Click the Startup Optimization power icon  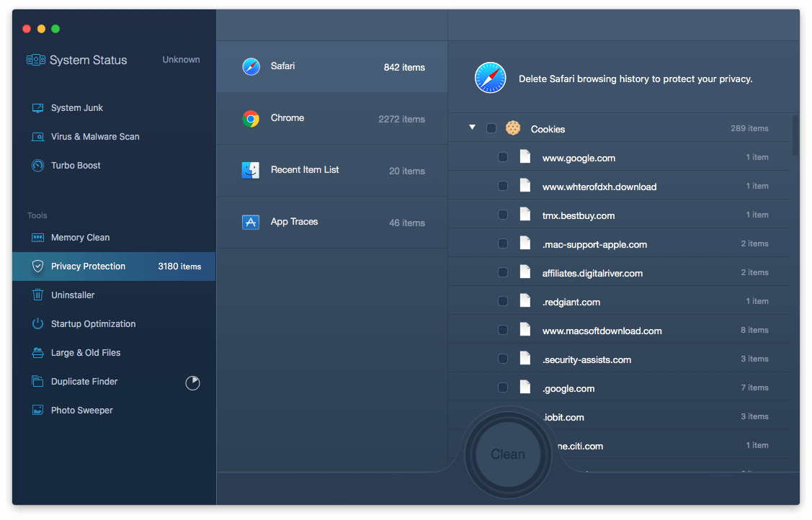37,324
